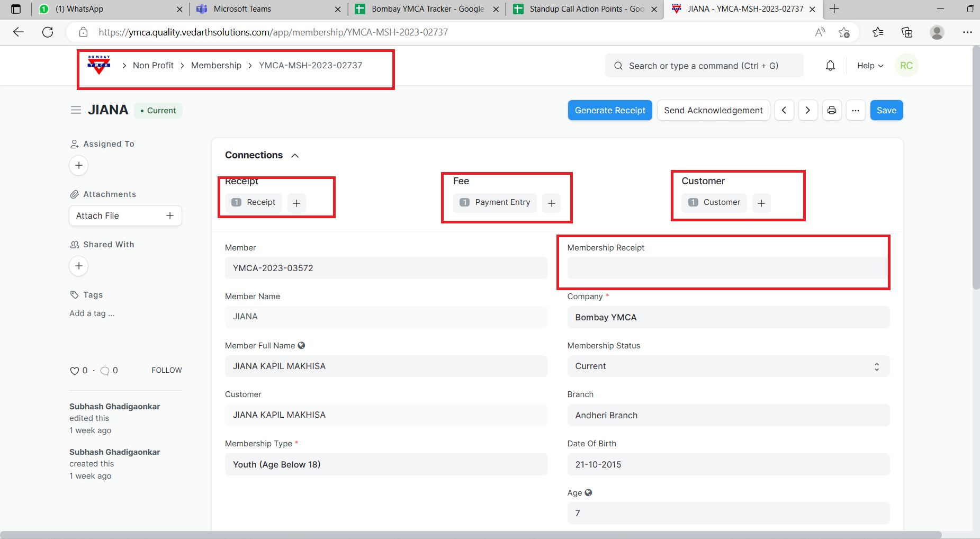The image size is (980, 539).
Task: Click the plus under Assigned To
Action: 79,165
